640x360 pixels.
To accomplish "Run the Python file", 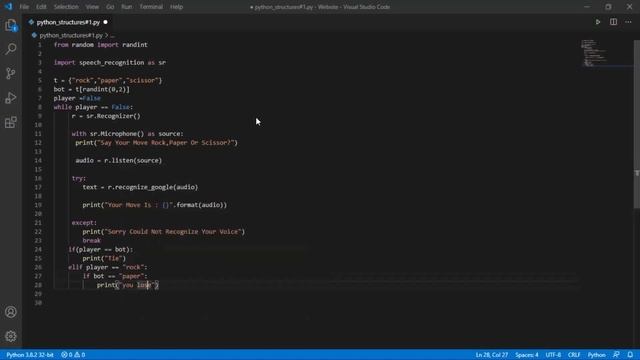I will click(x=598, y=22).
